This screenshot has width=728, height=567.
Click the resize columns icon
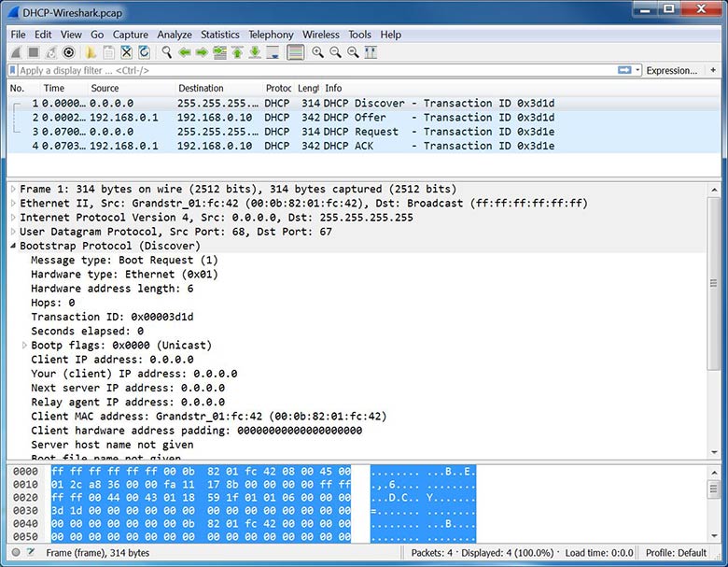(371, 52)
